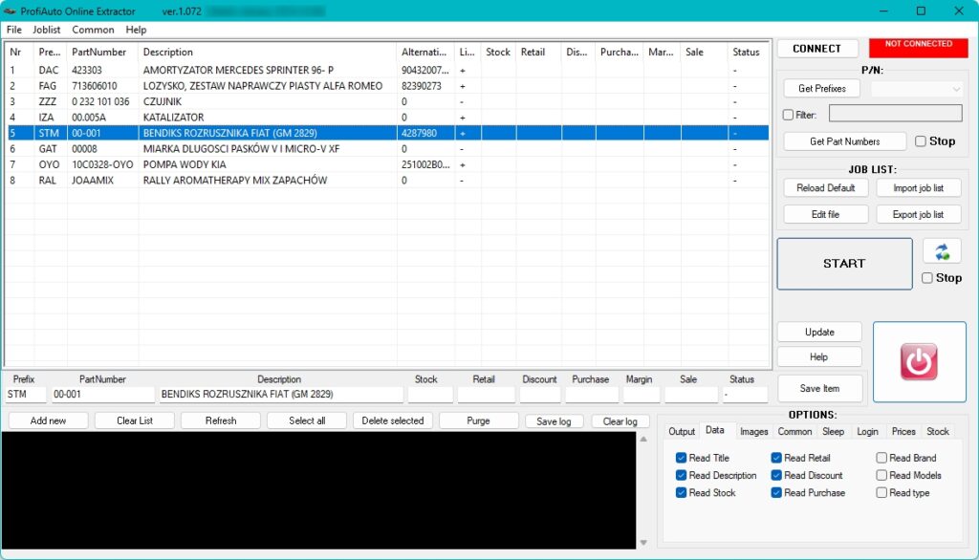Viewport: 979px width, 560px height.
Task: Enable Read type option
Action: (x=881, y=492)
